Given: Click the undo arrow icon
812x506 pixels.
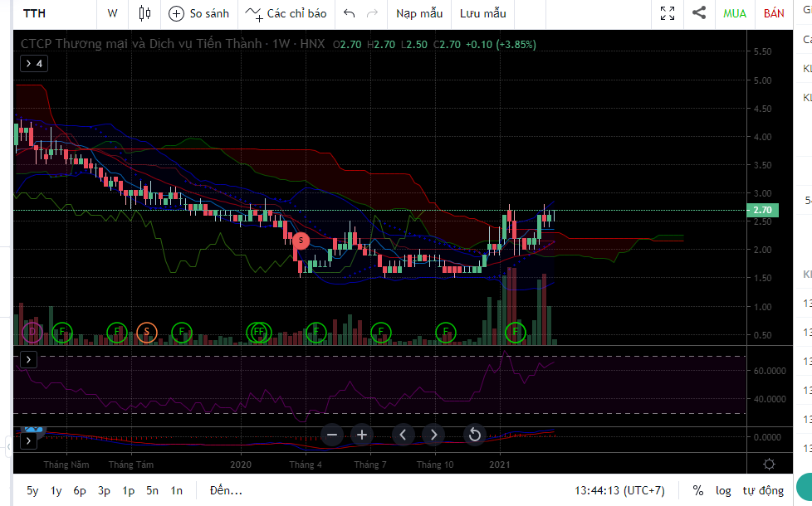Looking at the screenshot, I should click(x=349, y=13).
